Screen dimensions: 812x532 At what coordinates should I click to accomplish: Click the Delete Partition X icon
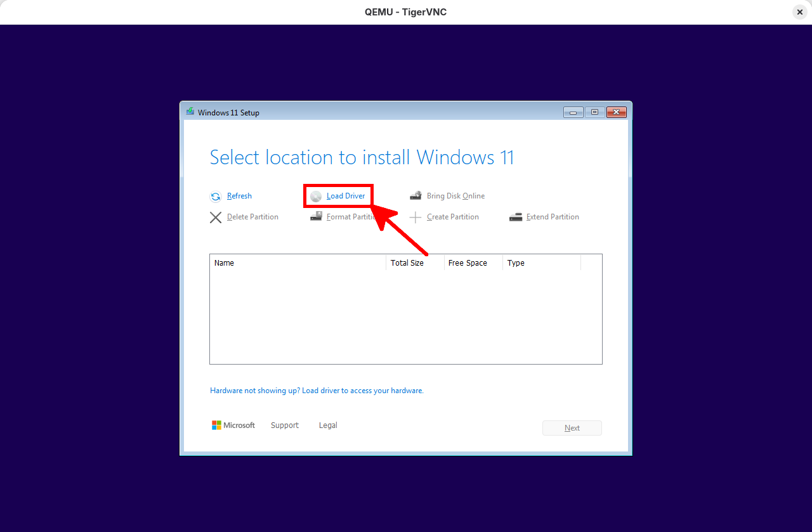coord(216,217)
